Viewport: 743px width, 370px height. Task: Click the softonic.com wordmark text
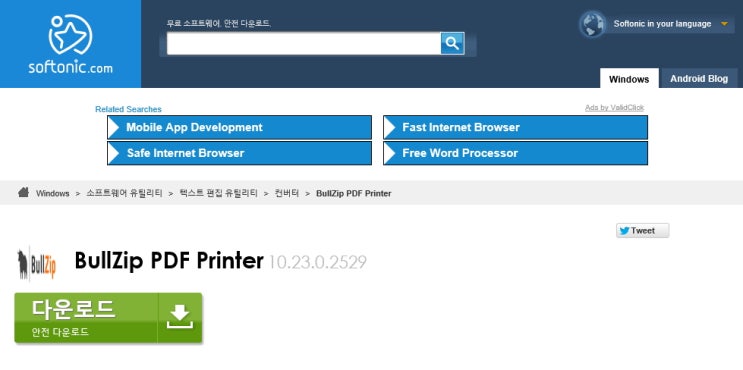70,67
